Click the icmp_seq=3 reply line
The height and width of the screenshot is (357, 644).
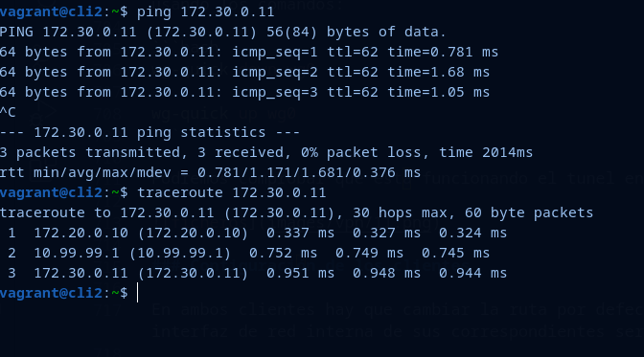[244, 92]
